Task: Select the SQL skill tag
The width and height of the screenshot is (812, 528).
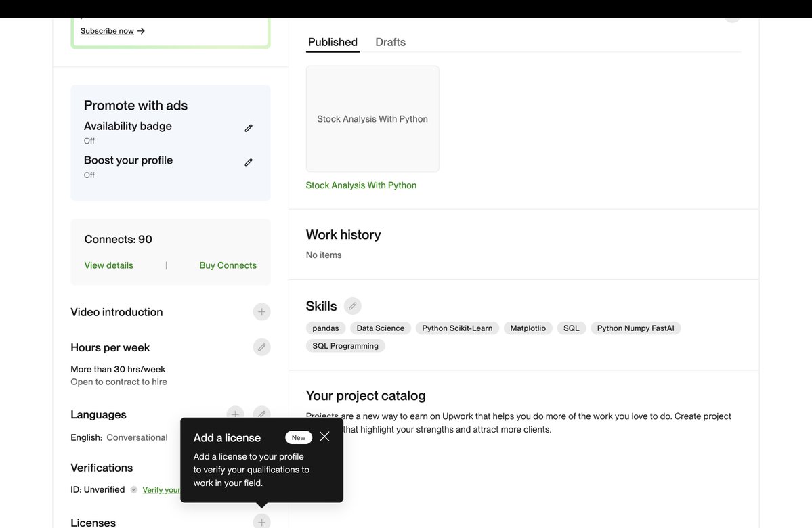Action: point(571,328)
